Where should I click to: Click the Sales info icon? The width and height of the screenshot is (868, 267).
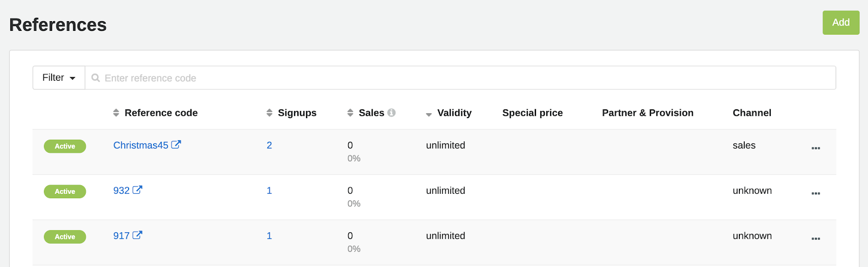[392, 113]
